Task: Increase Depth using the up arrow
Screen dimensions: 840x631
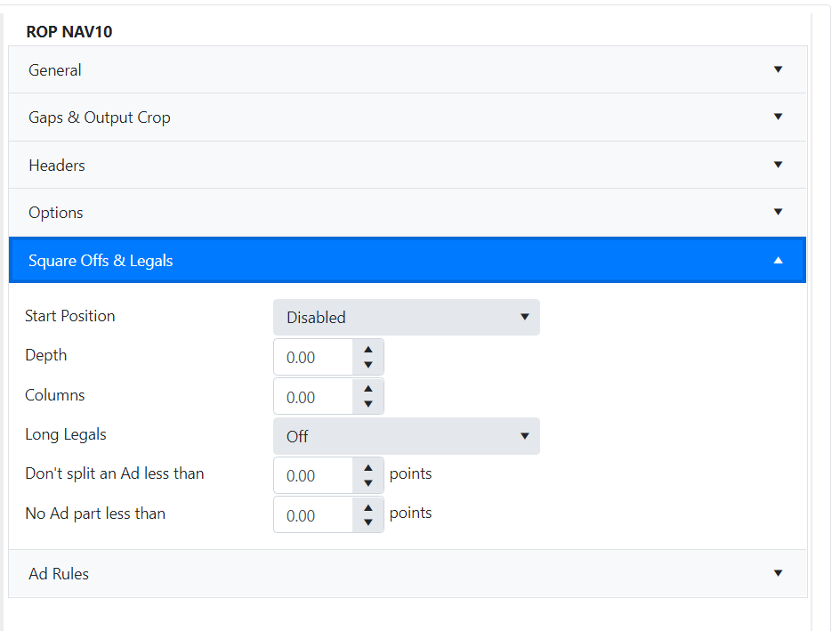Action: [368, 350]
